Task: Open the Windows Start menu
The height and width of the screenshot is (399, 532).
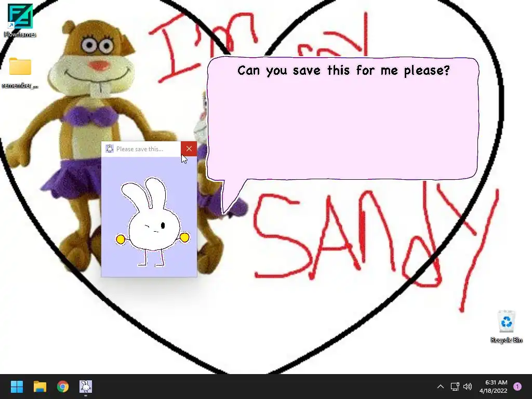Action: click(17, 387)
